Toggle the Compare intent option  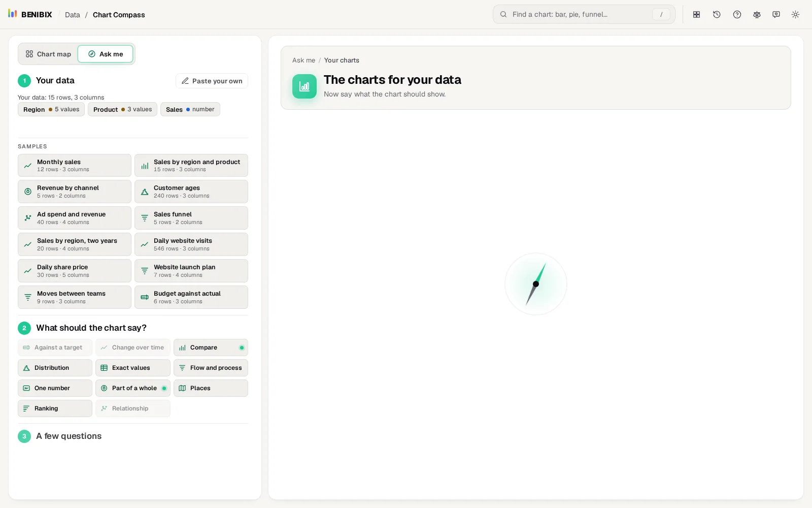[x=211, y=347]
